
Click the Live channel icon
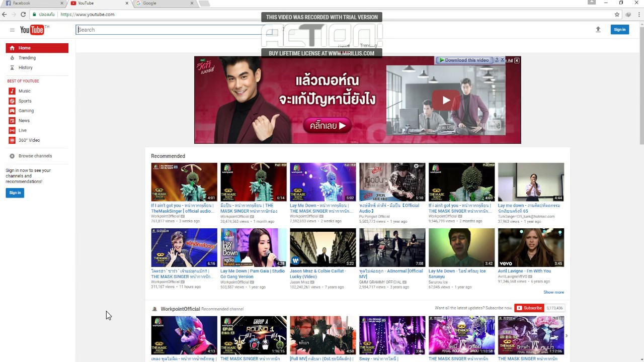point(12,130)
